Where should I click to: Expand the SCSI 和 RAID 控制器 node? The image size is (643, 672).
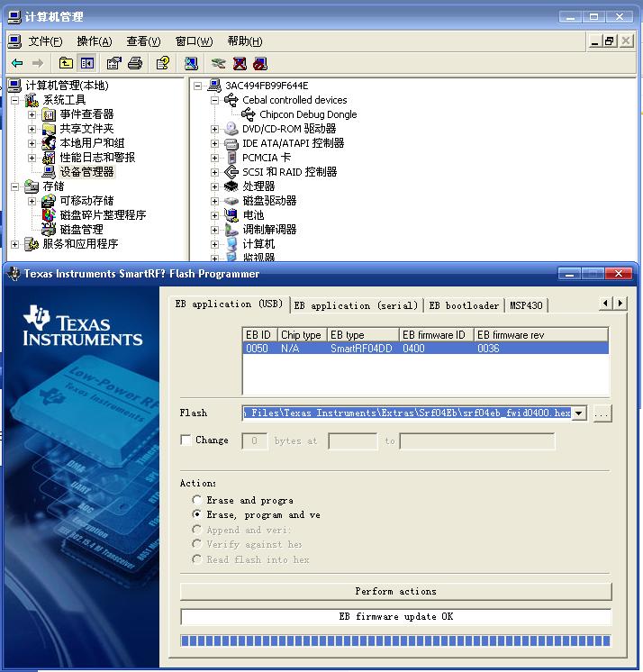point(214,172)
